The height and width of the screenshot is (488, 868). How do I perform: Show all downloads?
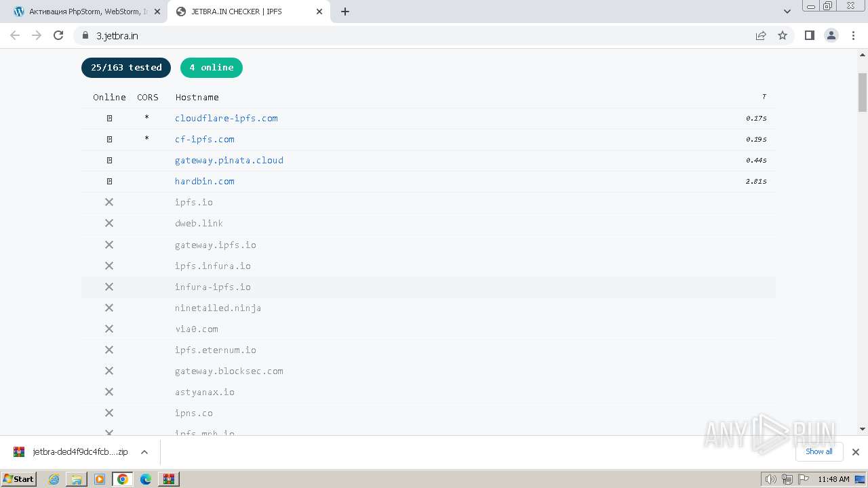(x=818, y=451)
